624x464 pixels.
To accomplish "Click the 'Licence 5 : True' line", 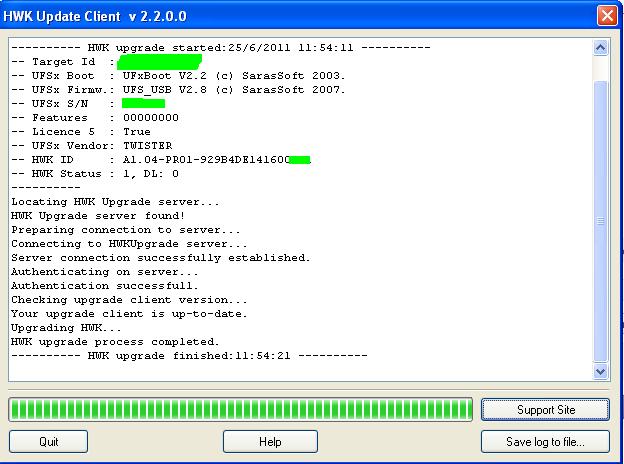I will 81,132.
